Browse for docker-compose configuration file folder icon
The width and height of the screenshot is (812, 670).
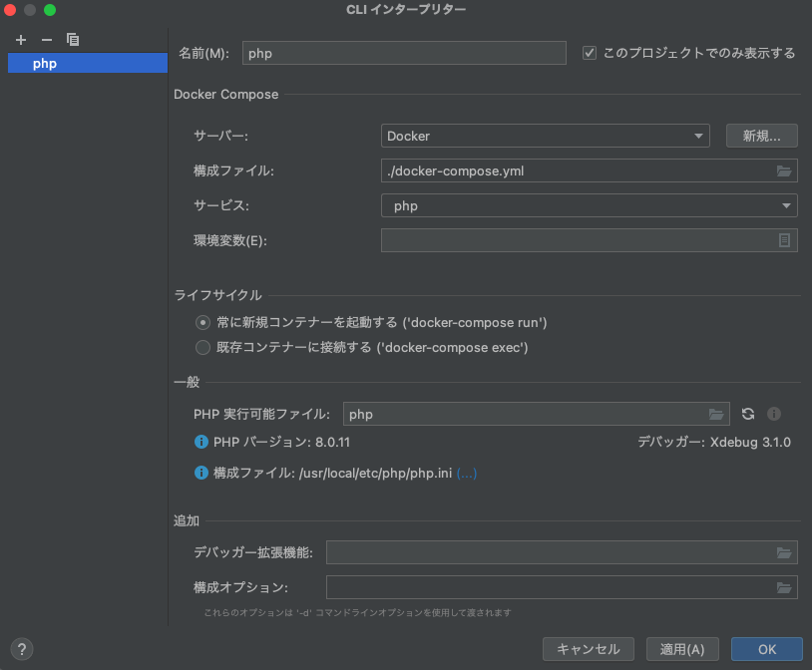pyautogui.click(x=784, y=170)
